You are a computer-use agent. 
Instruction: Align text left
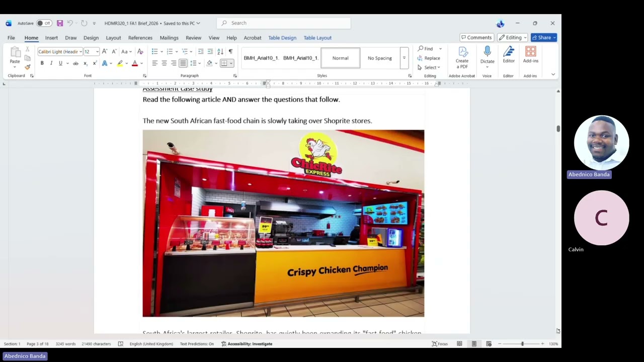tap(154, 63)
